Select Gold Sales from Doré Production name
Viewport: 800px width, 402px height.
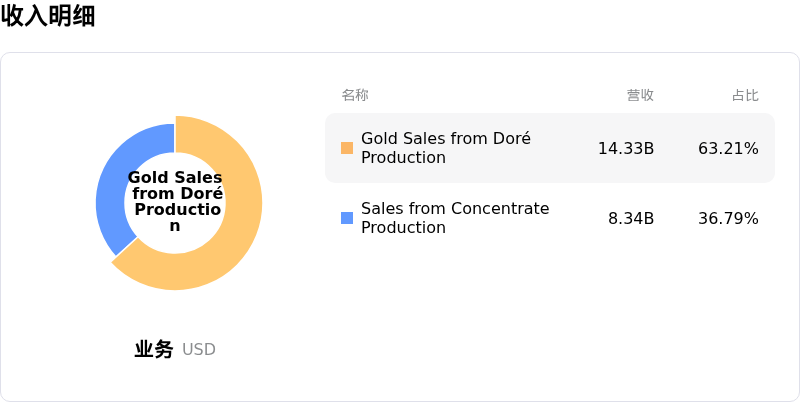click(446, 148)
